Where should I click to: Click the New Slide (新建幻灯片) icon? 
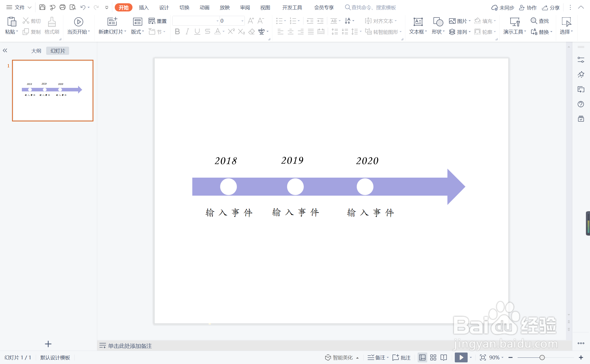pyautogui.click(x=112, y=22)
